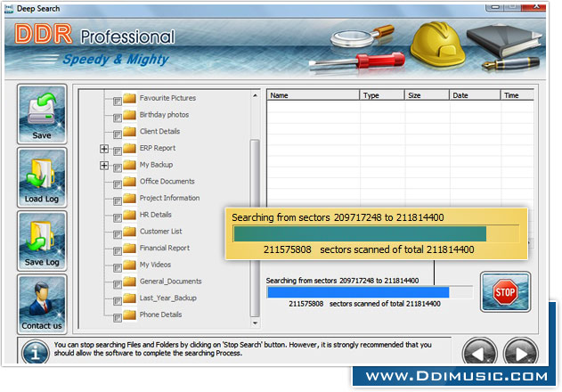The width and height of the screenshot is (562, 392).
Task: Click folder tree scroll down arrow
Action: coord(255,323)
